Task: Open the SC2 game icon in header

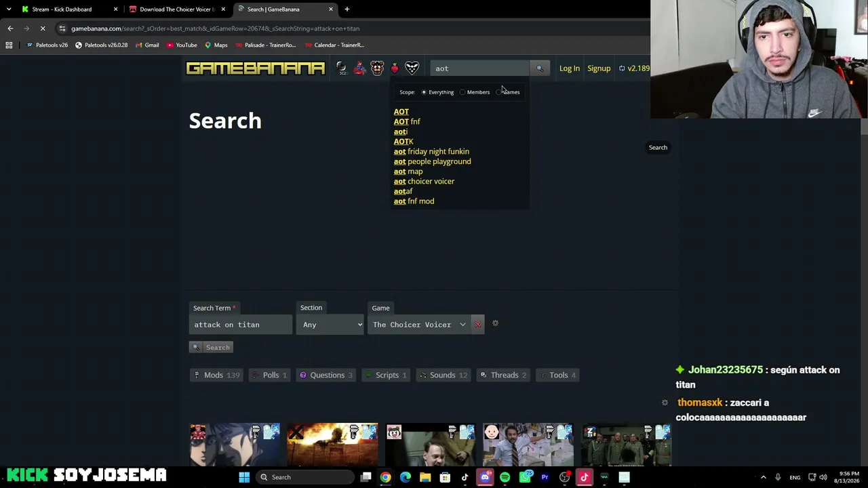Action: (342, 68)
